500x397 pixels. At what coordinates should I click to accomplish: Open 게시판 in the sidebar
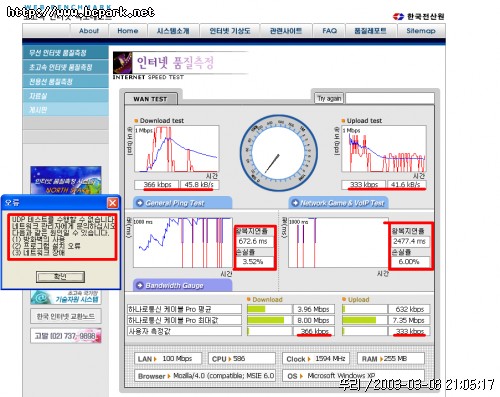click(x=66, y=109)
